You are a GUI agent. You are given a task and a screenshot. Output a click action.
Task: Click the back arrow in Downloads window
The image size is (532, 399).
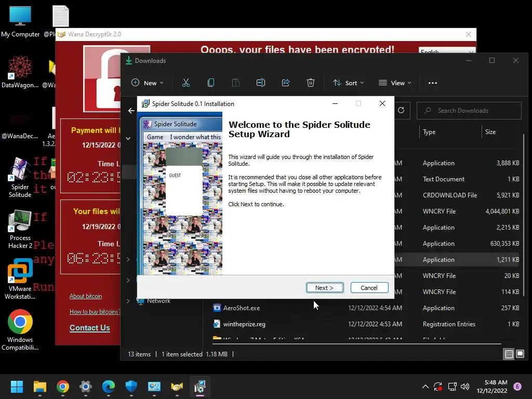(x=131, y=111)
